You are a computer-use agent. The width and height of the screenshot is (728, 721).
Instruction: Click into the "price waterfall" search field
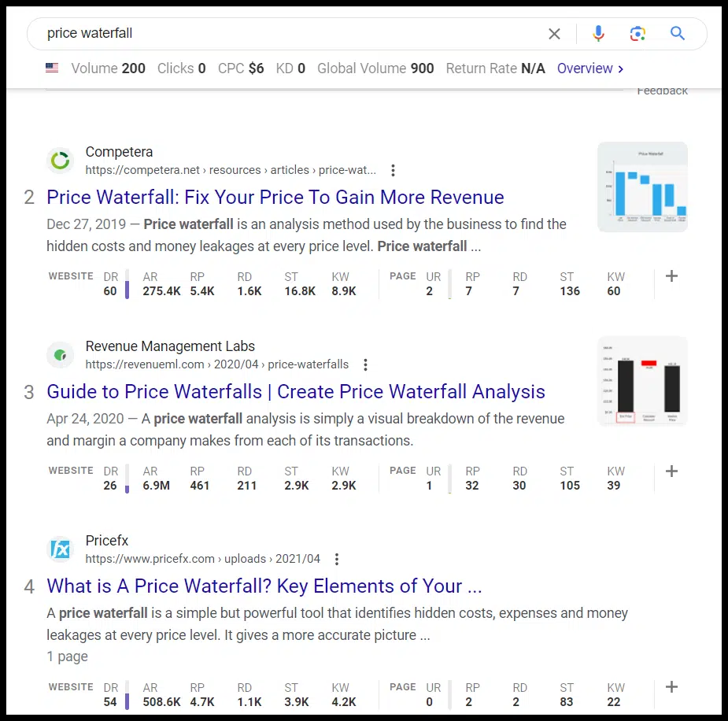point(291,34)
